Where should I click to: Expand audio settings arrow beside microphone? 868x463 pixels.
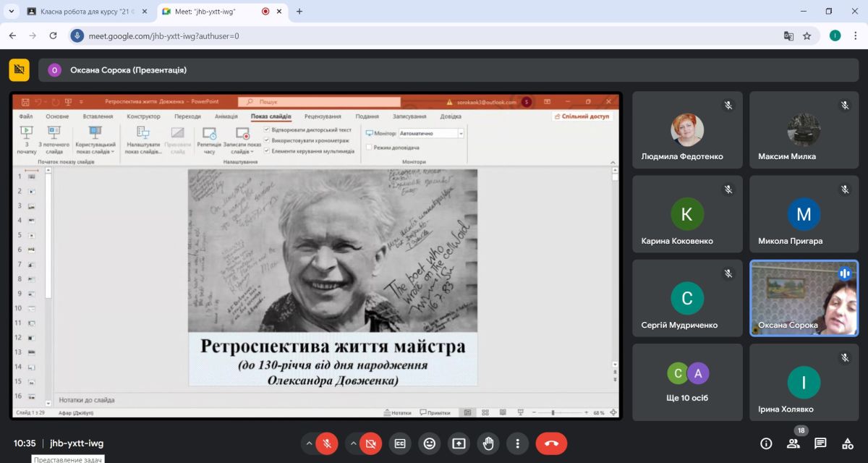(x=309, y=443)
